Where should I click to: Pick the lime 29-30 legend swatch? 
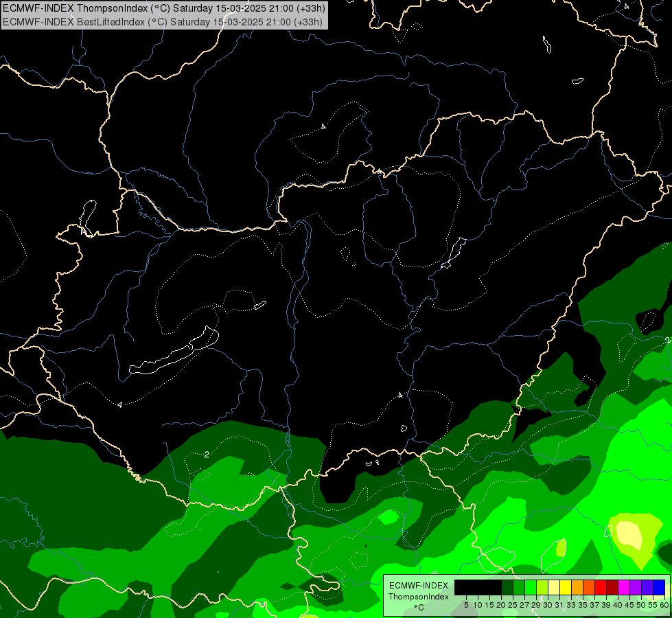[x=542, y=587]
